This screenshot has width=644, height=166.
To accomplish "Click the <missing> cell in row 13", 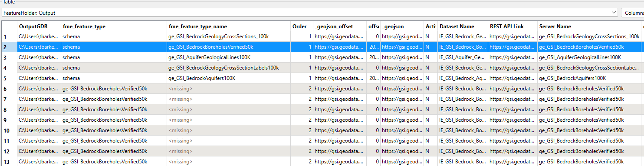I will [229, 162].
